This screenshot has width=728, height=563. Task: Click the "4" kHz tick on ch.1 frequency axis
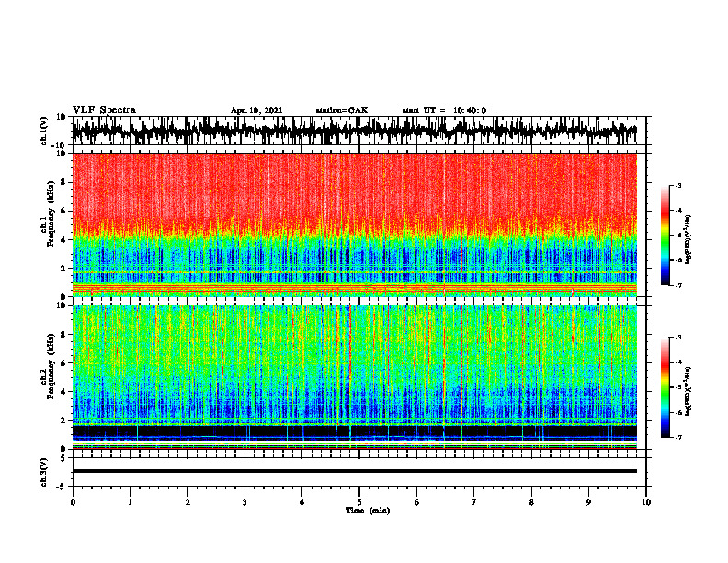coord(63,240)
